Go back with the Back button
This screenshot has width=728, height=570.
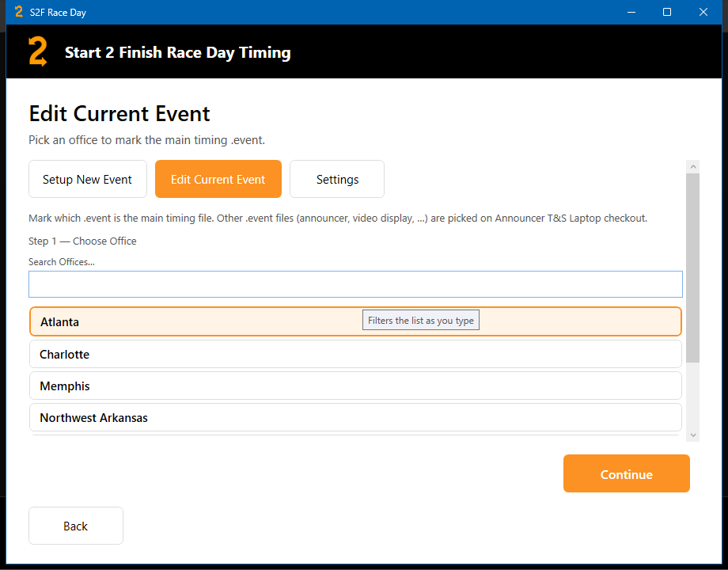click(76, 526)
